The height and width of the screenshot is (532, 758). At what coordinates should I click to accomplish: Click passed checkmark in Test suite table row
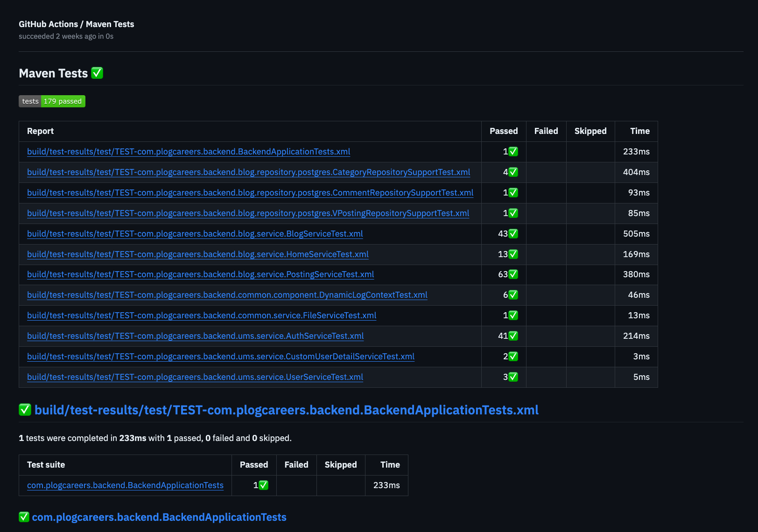263,485
